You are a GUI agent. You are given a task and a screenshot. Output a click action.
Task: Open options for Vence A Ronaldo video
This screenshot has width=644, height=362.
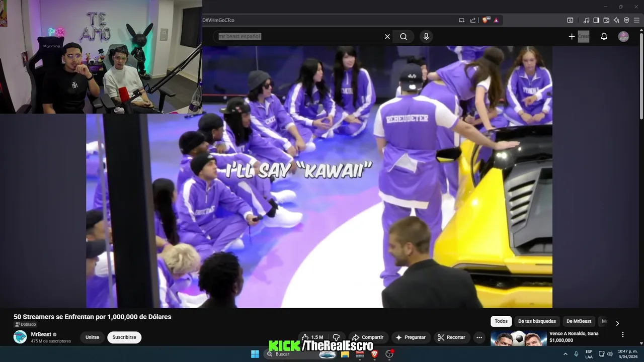(622, 334)
